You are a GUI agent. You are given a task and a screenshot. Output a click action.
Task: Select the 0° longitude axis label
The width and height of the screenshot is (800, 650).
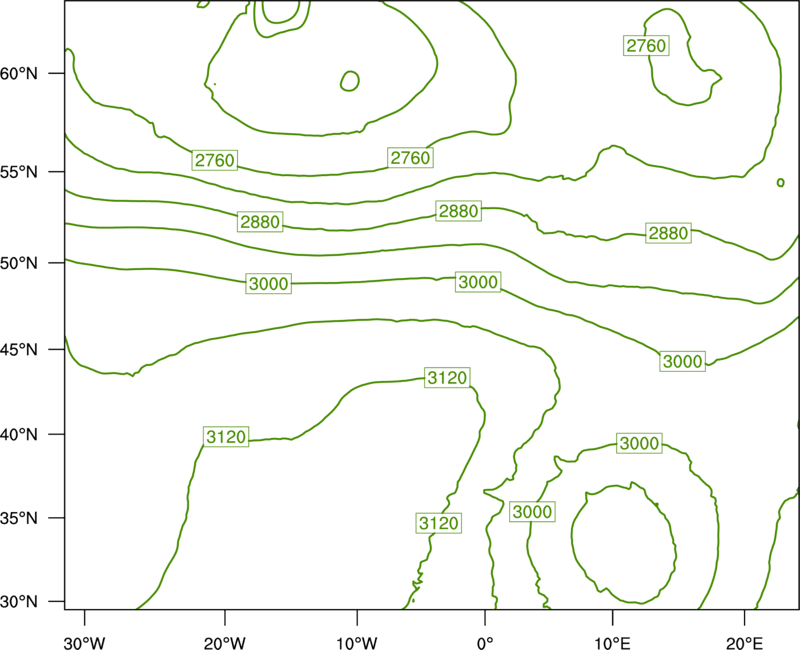coord(485,643)
